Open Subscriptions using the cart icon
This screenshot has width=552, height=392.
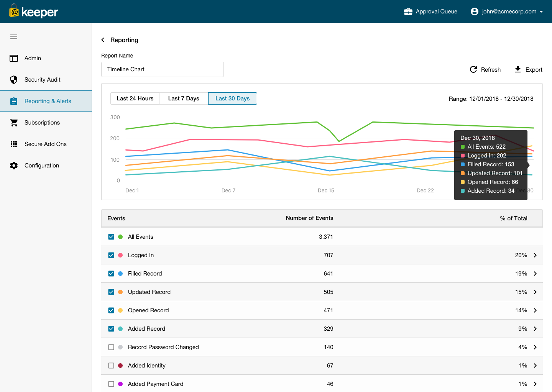click(x=14, y=123)
